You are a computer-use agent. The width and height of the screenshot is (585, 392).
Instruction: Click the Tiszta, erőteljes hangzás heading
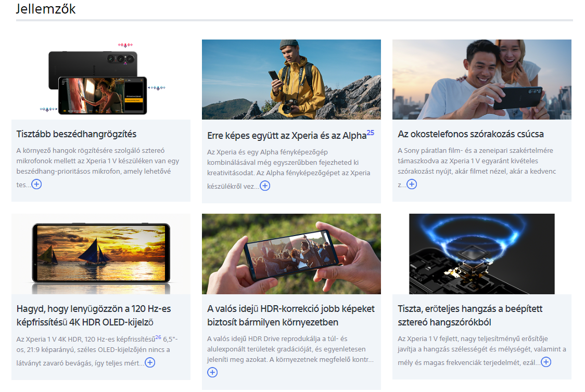[x=470, y=315]
